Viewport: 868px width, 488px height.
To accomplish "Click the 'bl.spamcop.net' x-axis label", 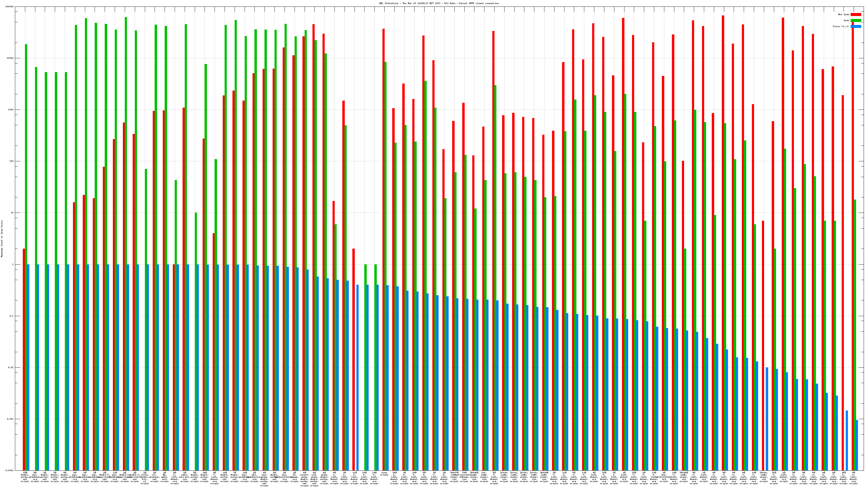I will coord(155,477).
